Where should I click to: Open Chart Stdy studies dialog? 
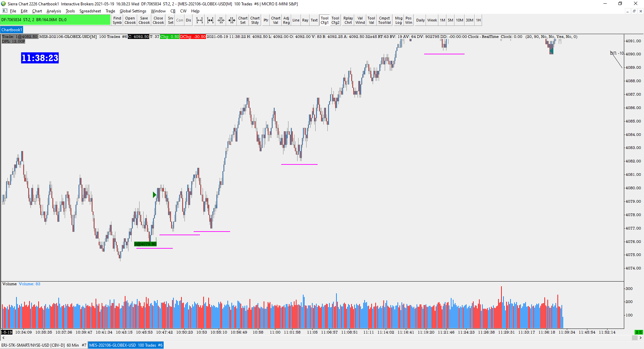[255, 20]
